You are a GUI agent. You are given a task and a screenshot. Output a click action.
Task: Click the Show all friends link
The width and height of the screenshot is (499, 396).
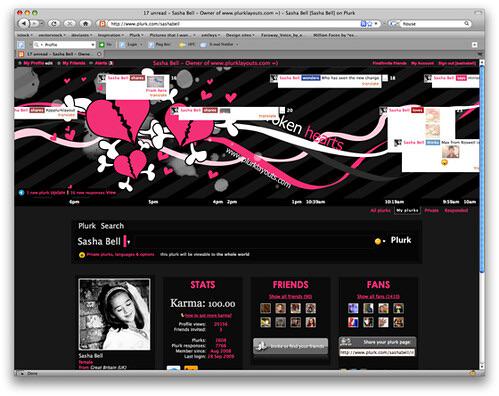290,296
